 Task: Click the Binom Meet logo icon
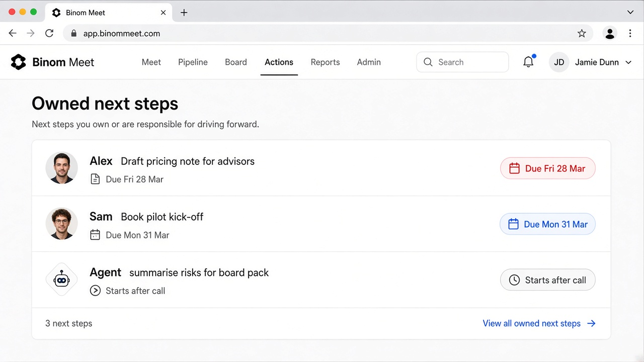[18, 62]
